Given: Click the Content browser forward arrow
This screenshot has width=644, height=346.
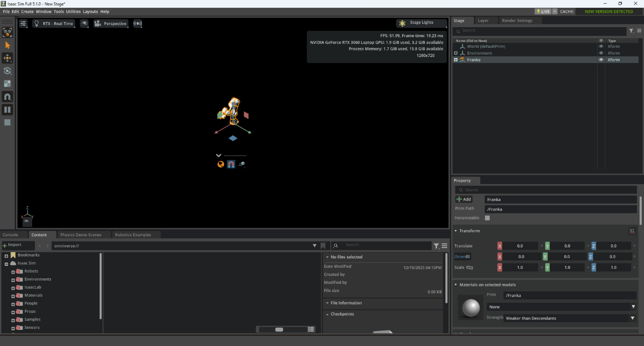Looking at the screenshot, I should (x=47, y=246).
